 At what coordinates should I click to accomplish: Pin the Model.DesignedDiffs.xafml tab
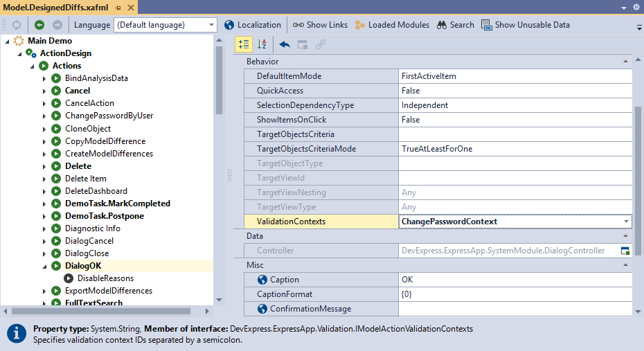pos(118,7)
